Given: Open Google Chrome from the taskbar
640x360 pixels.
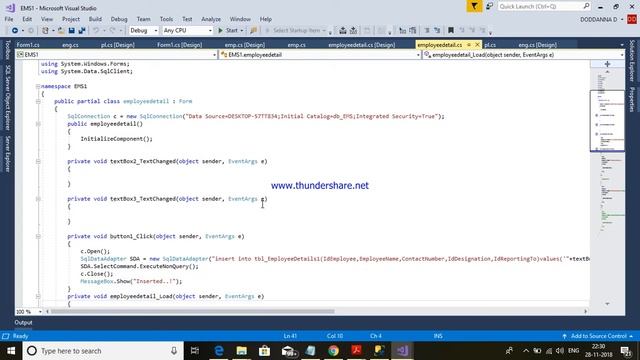Looking at the screenshot, I should pos(333,351).
